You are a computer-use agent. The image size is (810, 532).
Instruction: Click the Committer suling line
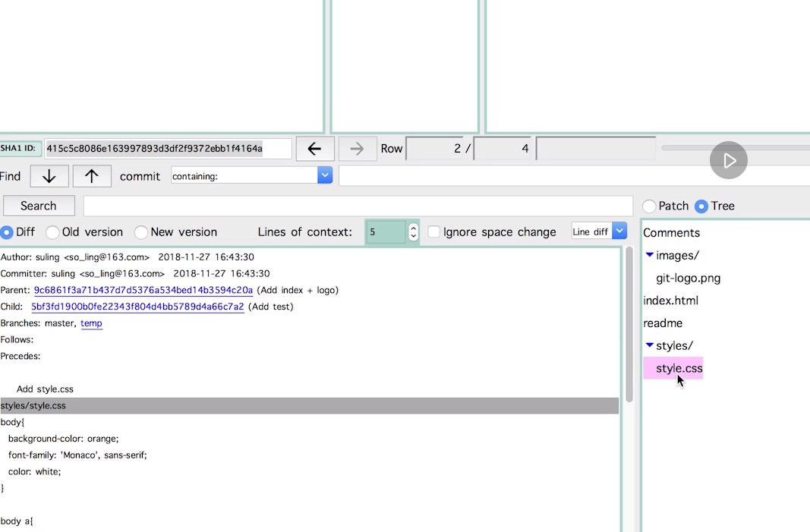[x=135, y=274]
